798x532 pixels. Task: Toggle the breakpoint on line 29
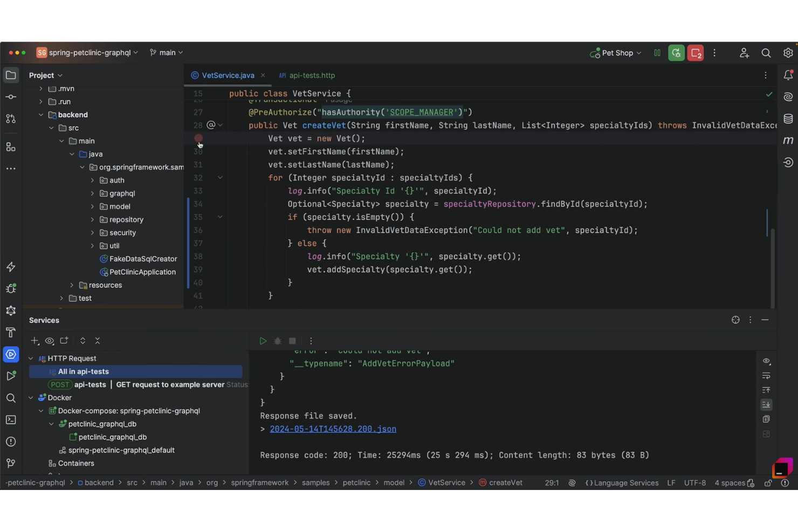tap(198, 139)
